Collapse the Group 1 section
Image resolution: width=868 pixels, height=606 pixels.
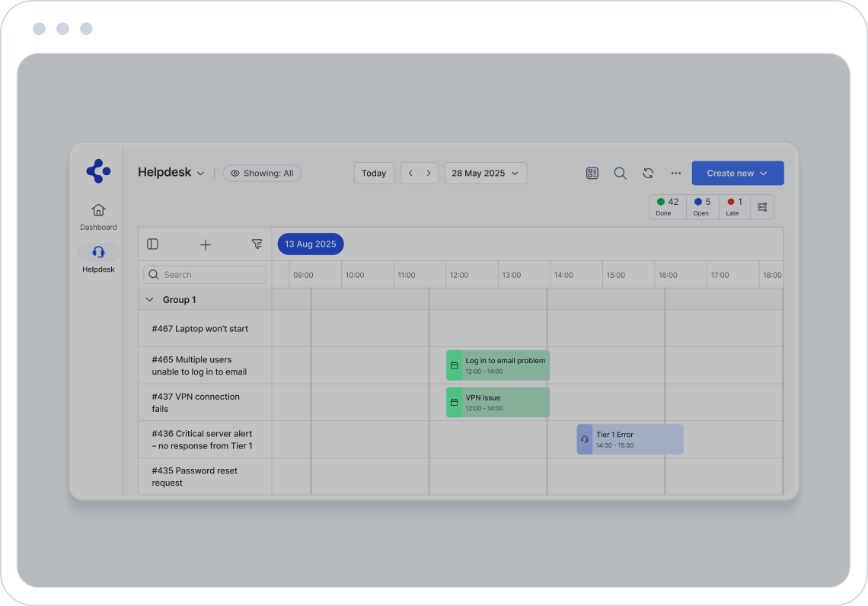149,300
